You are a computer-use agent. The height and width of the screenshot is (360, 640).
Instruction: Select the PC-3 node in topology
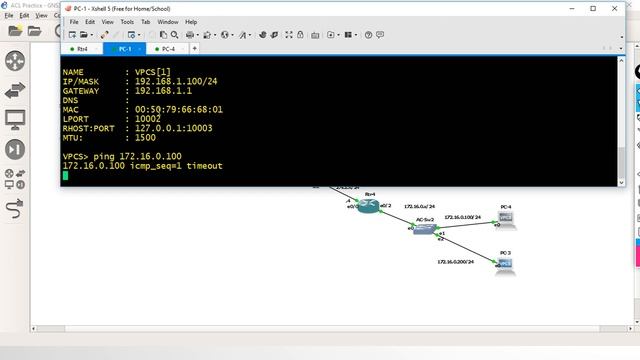(506, 267)
